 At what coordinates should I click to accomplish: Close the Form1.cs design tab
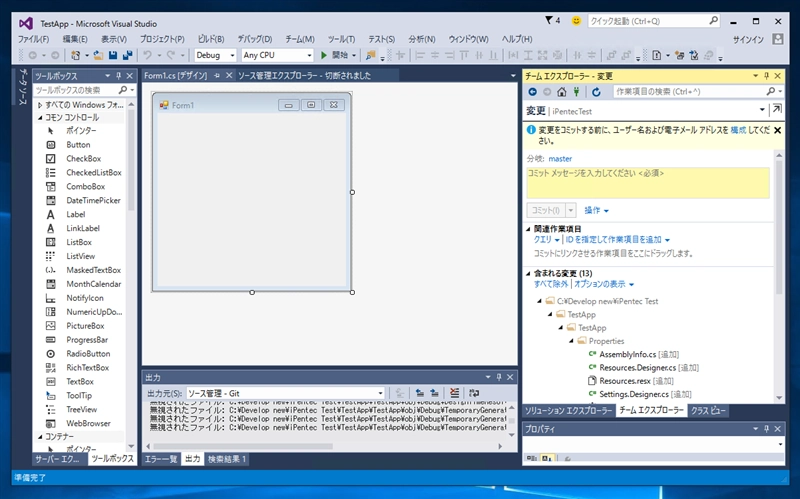(229, 76)
